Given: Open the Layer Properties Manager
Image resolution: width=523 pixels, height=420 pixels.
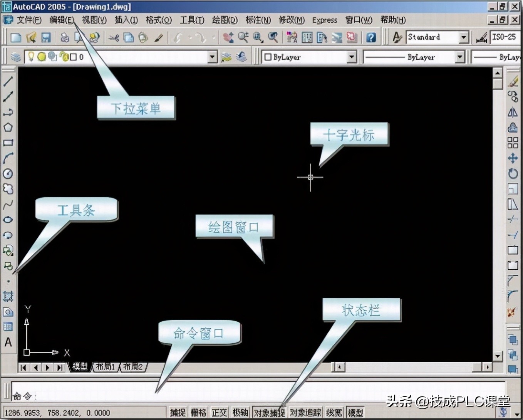Looking at the screenshot, I should click(x=16, y=57).
